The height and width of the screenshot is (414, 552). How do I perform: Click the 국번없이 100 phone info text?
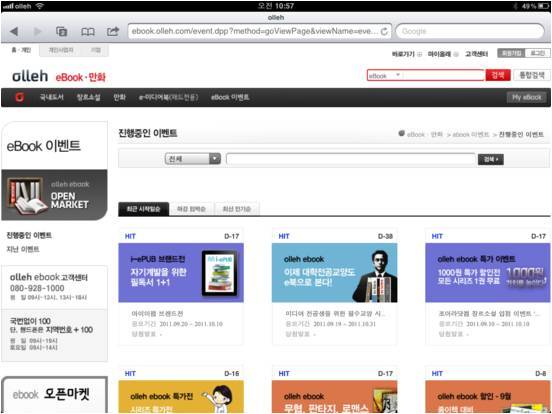coord(30,321)
